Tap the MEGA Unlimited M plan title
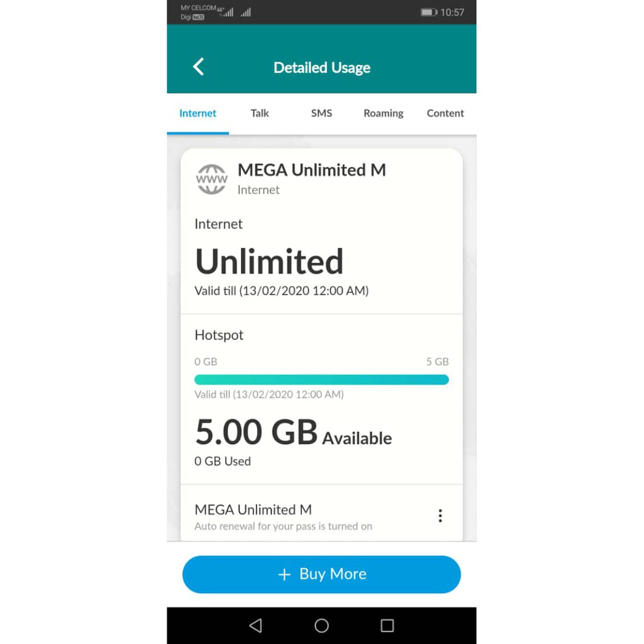 (x=312, y=170)
